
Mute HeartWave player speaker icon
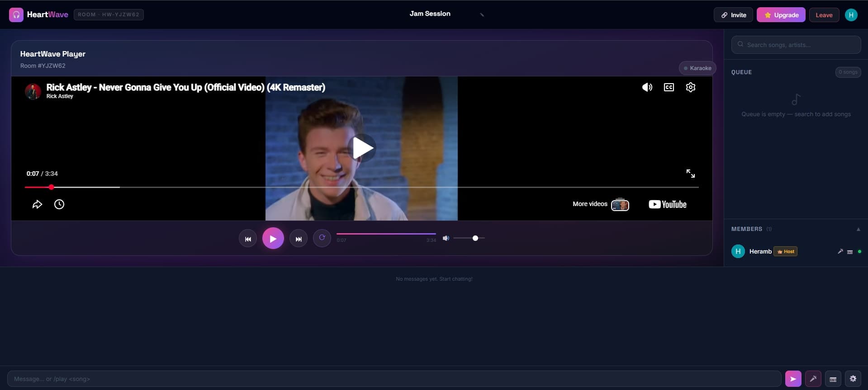tap(446, 238)
